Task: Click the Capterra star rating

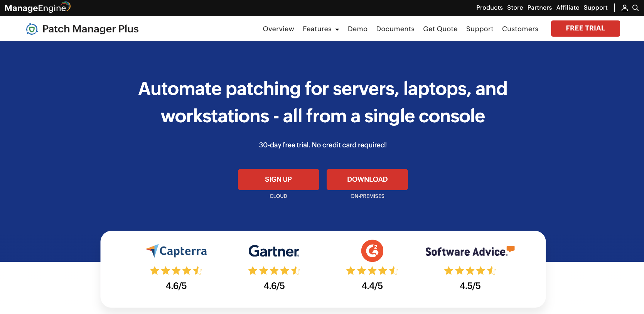Action: tap(176, 271)
